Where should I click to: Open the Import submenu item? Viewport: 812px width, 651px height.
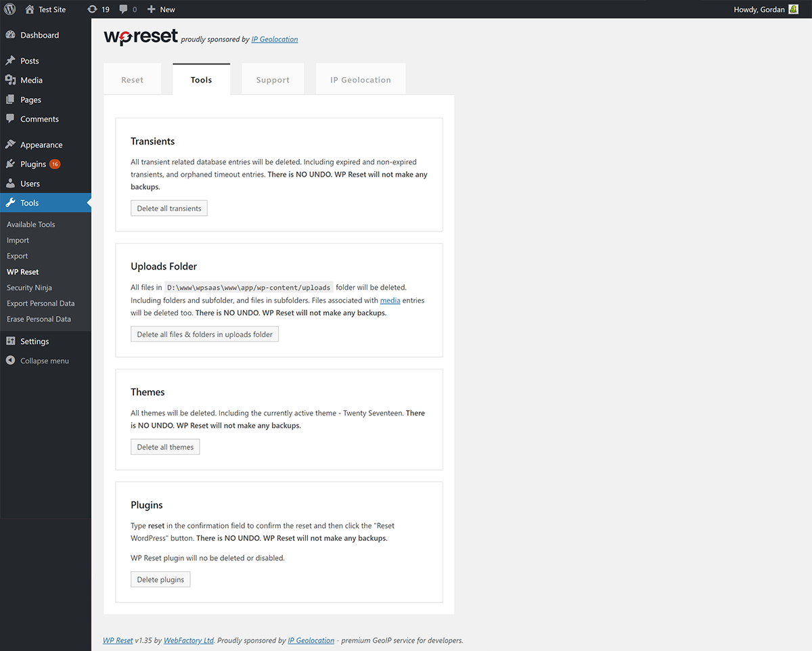pyautogui.click(x=18, y=240)
